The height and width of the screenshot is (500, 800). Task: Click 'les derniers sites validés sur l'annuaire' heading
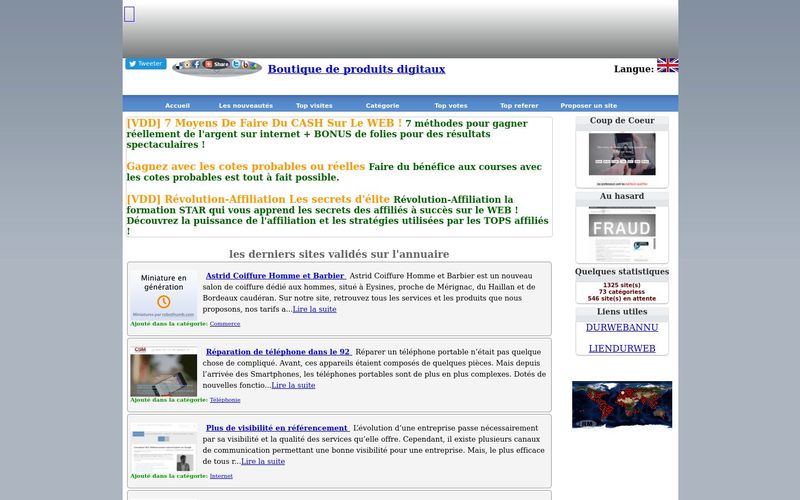(339, 254)
